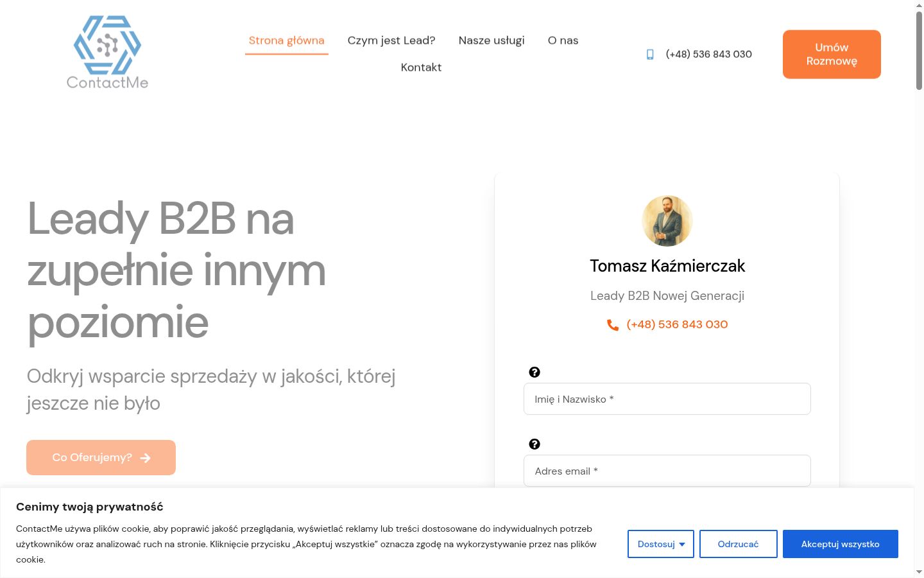Screen dimensions: 924x578
Task: Click help icon above Adres email field
Action: tap(535, 444)
